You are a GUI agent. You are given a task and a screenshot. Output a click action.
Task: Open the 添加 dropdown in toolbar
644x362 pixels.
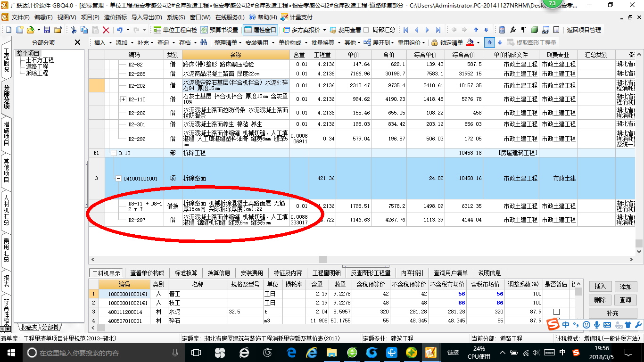[x=124, y=42]
